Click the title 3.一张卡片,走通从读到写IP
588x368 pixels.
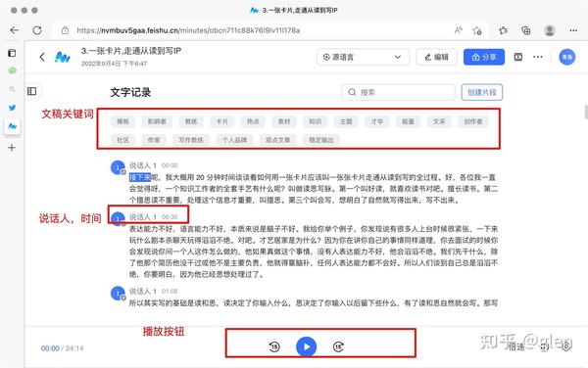point(131,51)
